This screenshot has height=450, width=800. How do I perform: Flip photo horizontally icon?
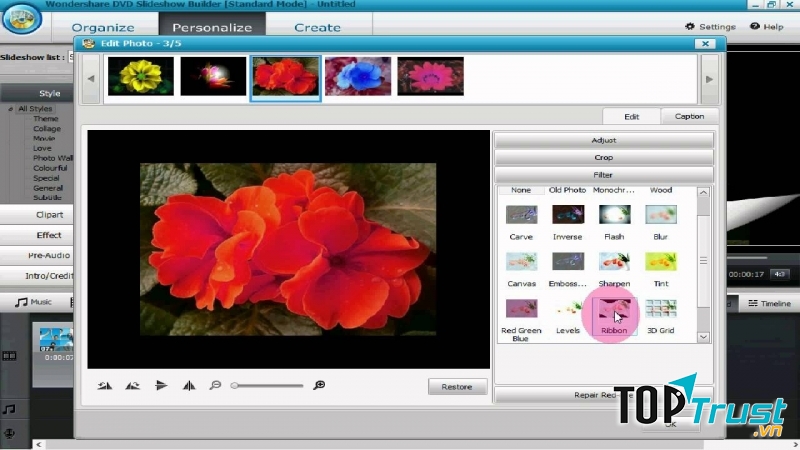tap(161, 385)
